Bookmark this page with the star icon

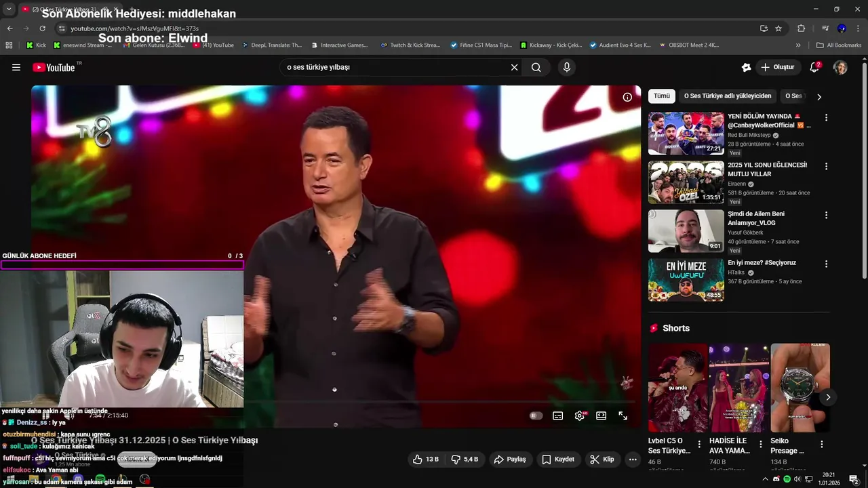(778, 28)
